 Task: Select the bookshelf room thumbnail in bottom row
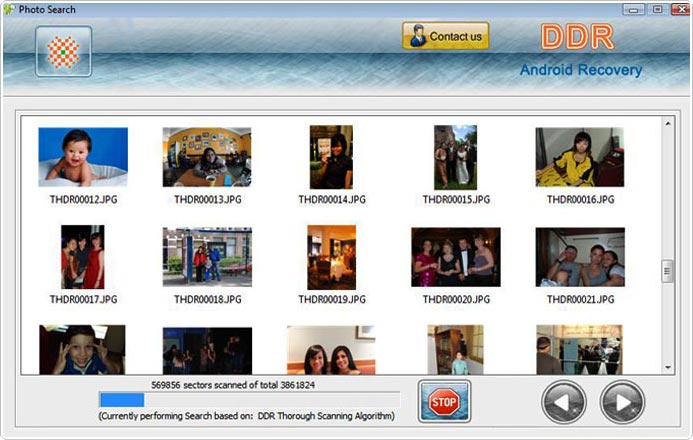tap(455, 350)
